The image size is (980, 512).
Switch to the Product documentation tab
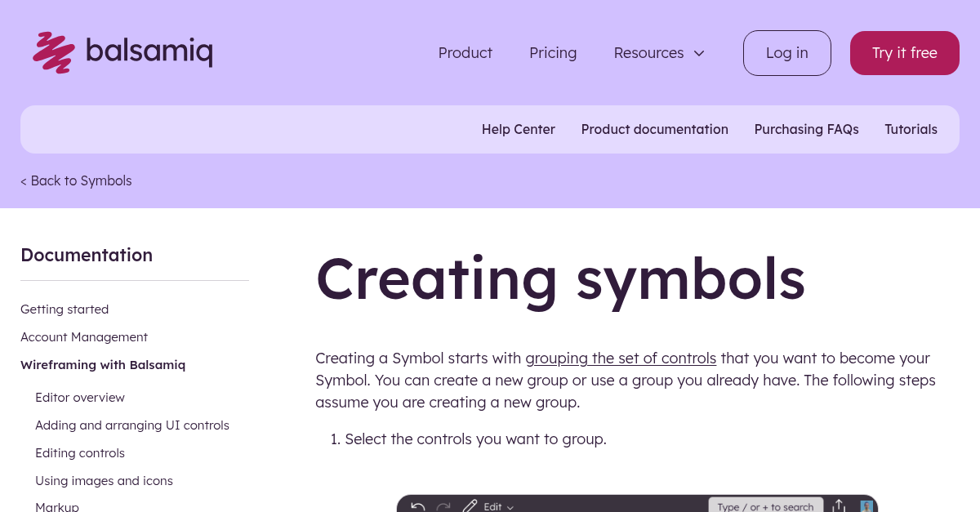[655, 129]
